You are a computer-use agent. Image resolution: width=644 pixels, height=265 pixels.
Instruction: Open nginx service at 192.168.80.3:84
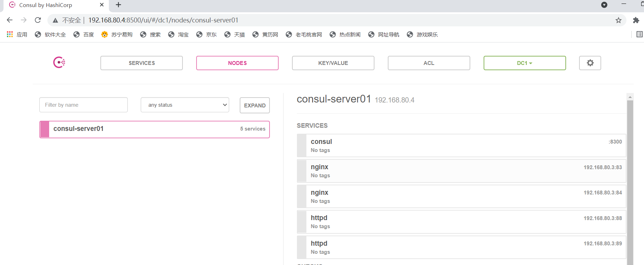click(x=462, y=197)
